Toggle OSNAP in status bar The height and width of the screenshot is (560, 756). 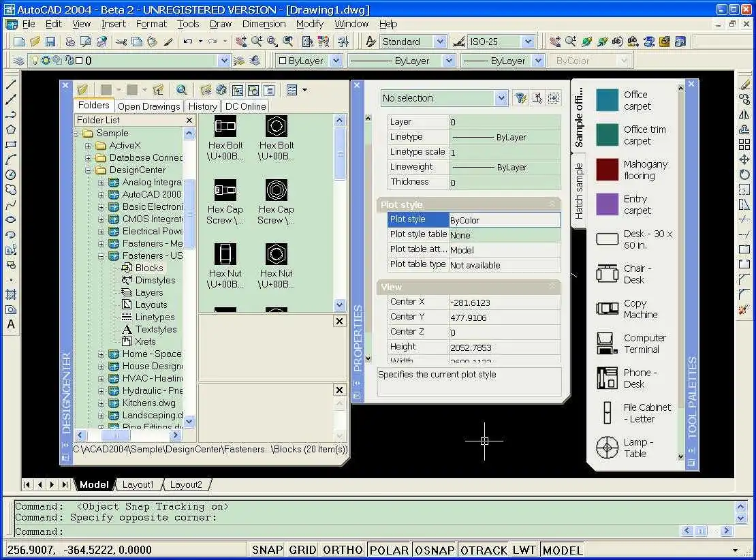coord(435,550)
